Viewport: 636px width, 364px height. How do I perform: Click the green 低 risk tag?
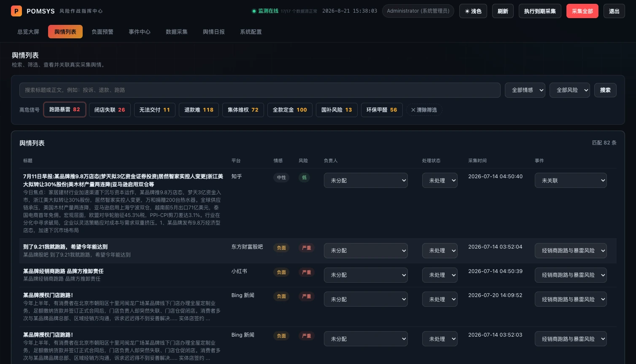pyautogui.click(x=305, y=177)
